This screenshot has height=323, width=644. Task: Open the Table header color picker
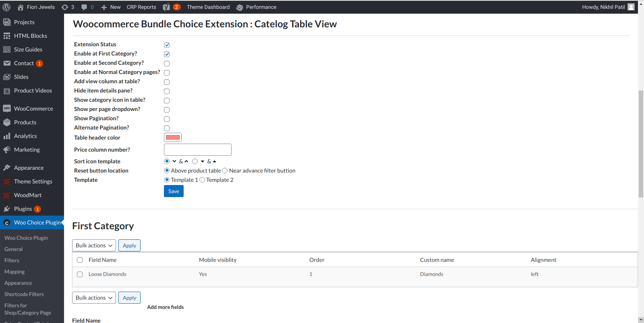pyautogui.click(x=173, y=138)
